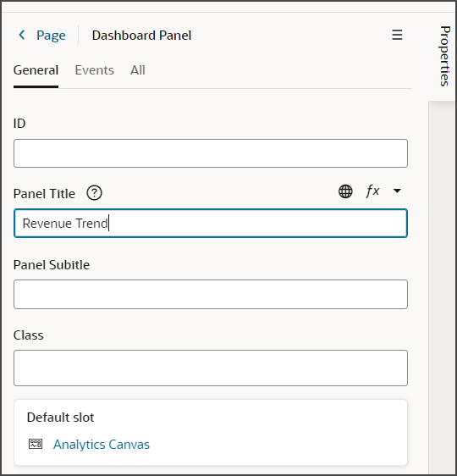This screenshot has height=476, width=457.
Task: Switch to the General tab
Action: point(36,70)
